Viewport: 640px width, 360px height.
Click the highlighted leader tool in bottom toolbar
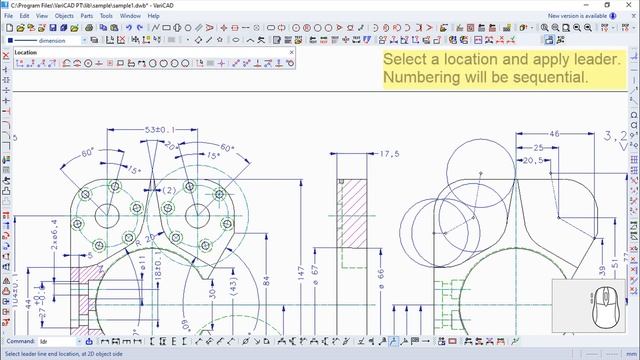pos(393,342)
